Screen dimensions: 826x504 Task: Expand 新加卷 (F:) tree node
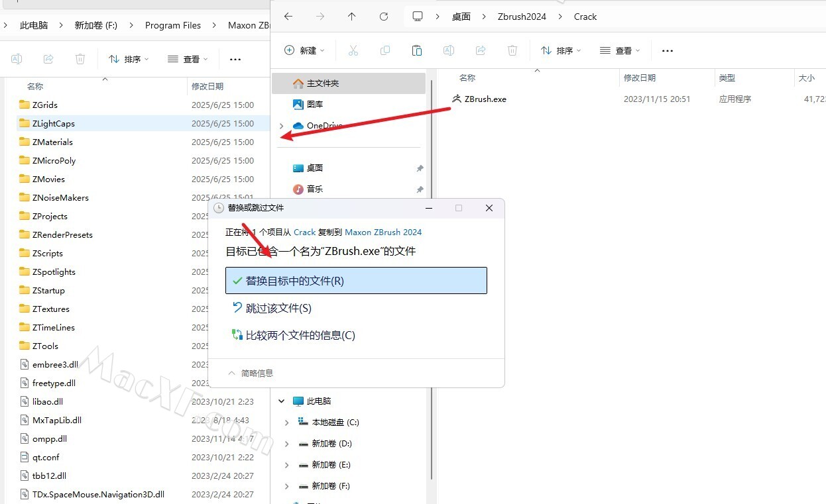(287, 486)
